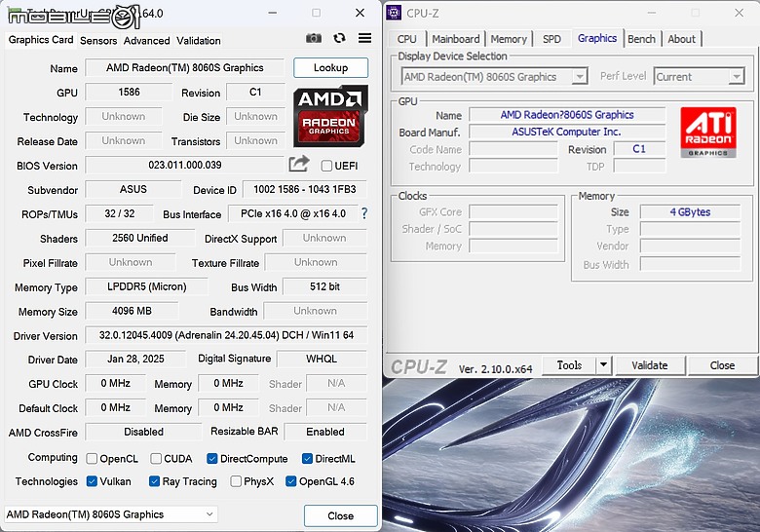
Task: Click the CPU-Z GPU Name value
Action: click(567, 114)
